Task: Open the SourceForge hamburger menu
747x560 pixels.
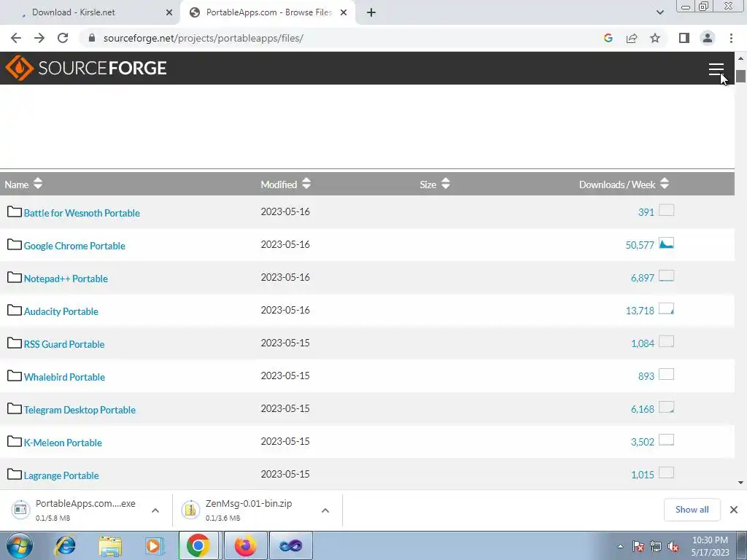Action: (716, 69)
